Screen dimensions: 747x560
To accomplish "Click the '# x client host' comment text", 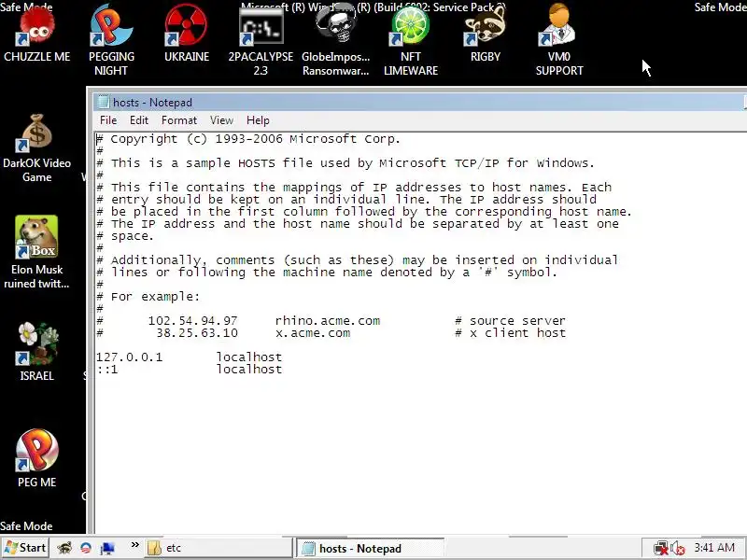I will 510,333.
